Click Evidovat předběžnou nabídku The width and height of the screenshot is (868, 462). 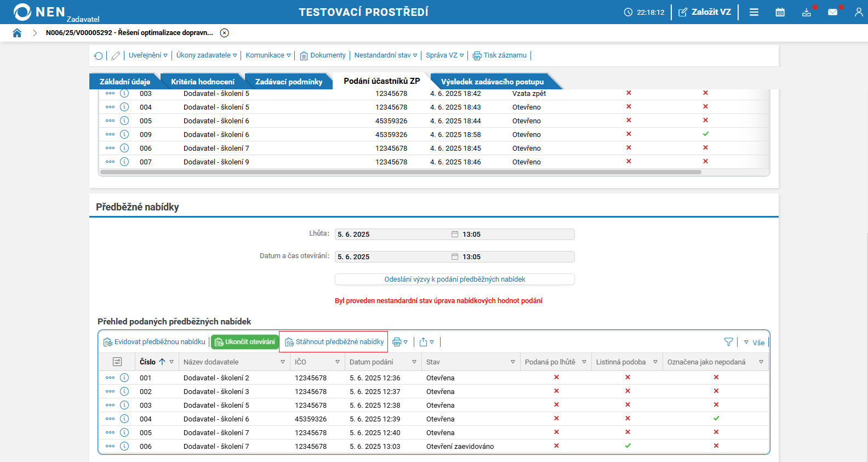click(155, 342)
